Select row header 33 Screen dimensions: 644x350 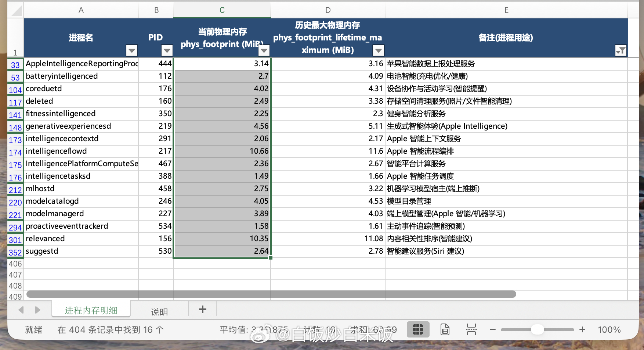(x=15, y=65)
